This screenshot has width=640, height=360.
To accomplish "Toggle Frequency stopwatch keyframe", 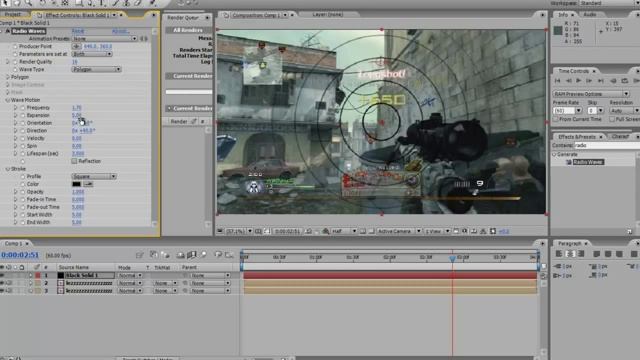I will pos(22,108).
